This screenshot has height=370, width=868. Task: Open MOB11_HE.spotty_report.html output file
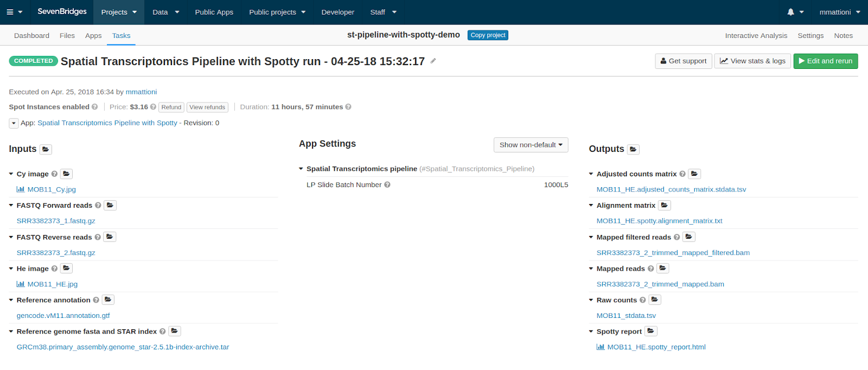(x=656, y=347)
